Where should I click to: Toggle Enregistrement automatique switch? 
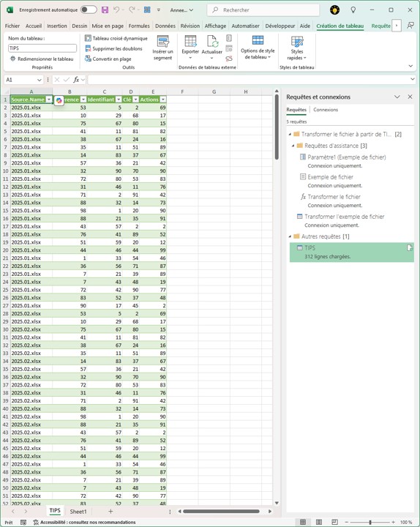coord(89,10)
